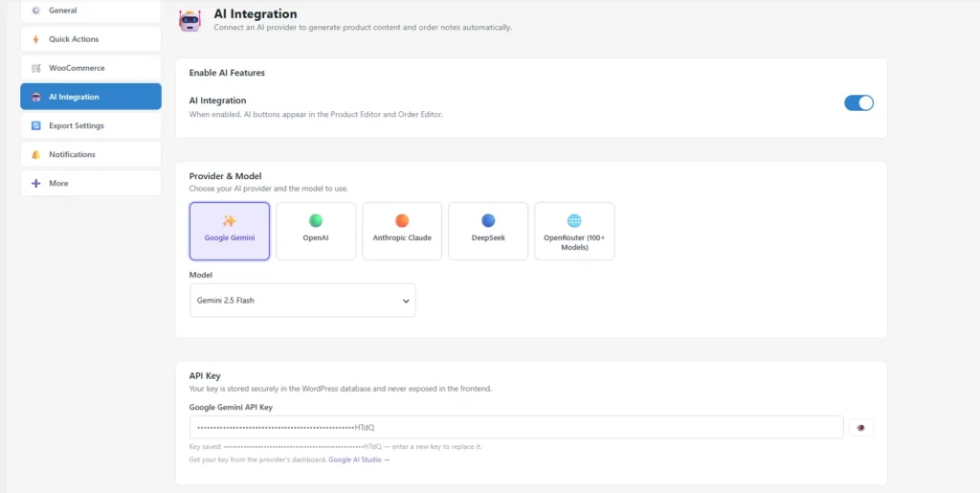Click the robot icon beside AI Integration heading
The width and height of the screenshot is (980, 493).
(x=190, y=21)
